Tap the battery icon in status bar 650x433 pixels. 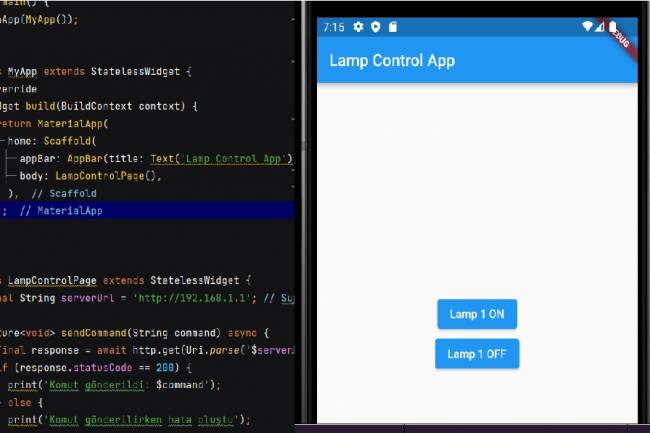point(612,27)
